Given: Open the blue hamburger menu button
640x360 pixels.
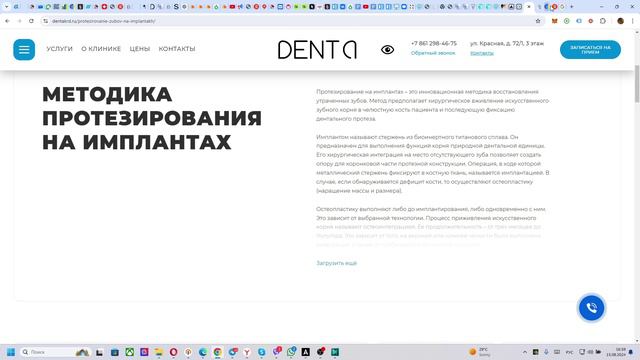Looking at the screenshot, I should [24, 49].
